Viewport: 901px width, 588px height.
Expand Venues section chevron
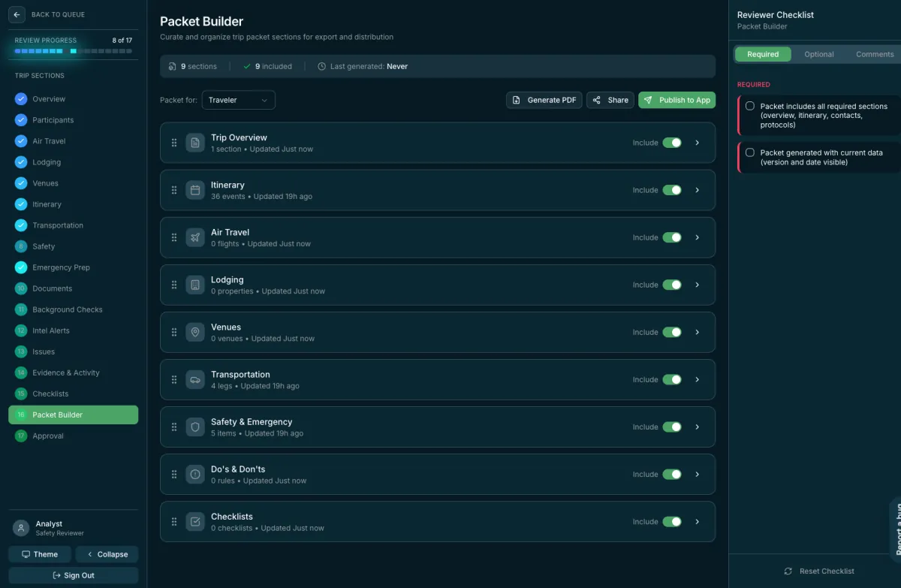pyautogui.click(x=698, y=332)
